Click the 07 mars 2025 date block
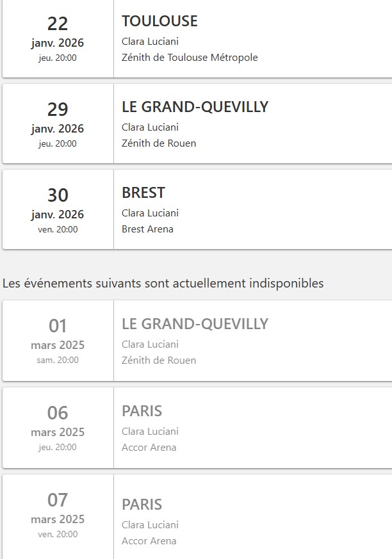Viewport: 392px width, 559px height. coord(58,515)
